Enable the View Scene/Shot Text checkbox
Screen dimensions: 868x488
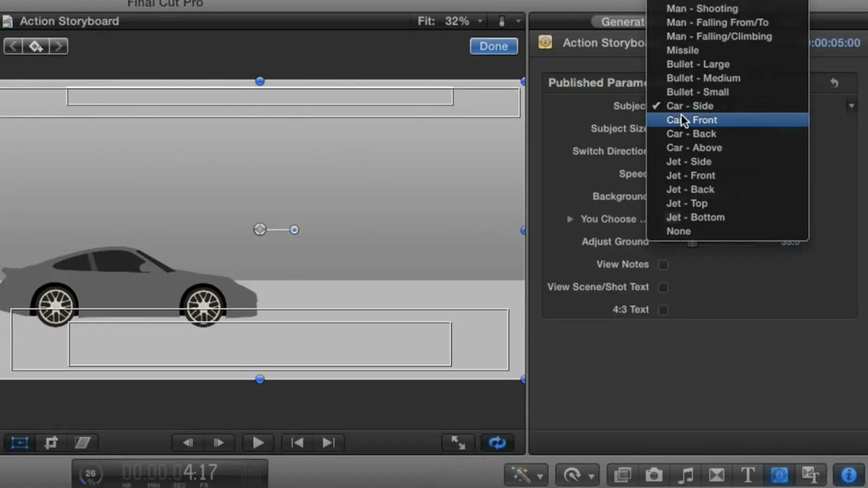pos(663,287)
